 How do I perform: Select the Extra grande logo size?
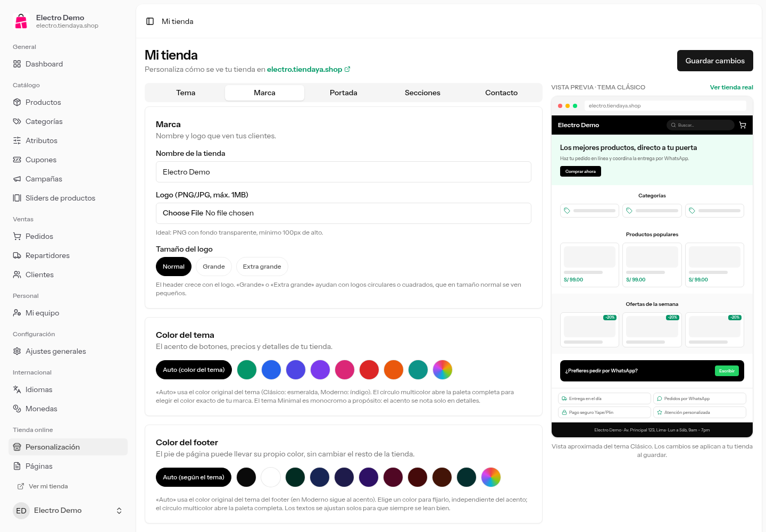pos(262,267)
